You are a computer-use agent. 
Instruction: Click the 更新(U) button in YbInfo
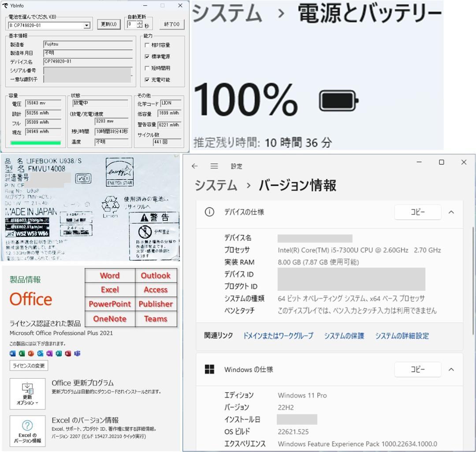coord(108,24)
